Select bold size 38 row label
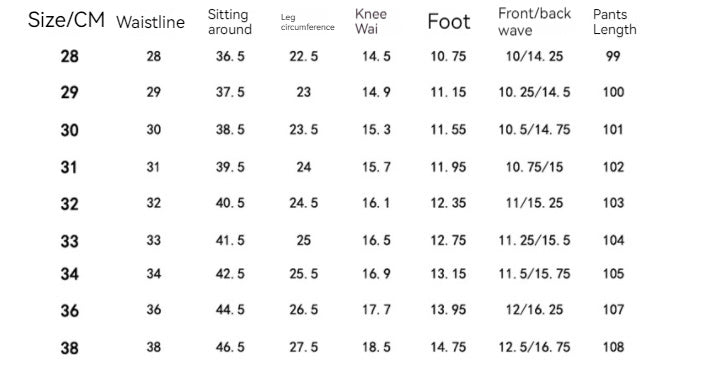The width and height of the screenshot is (705, 366). [70, 348]
